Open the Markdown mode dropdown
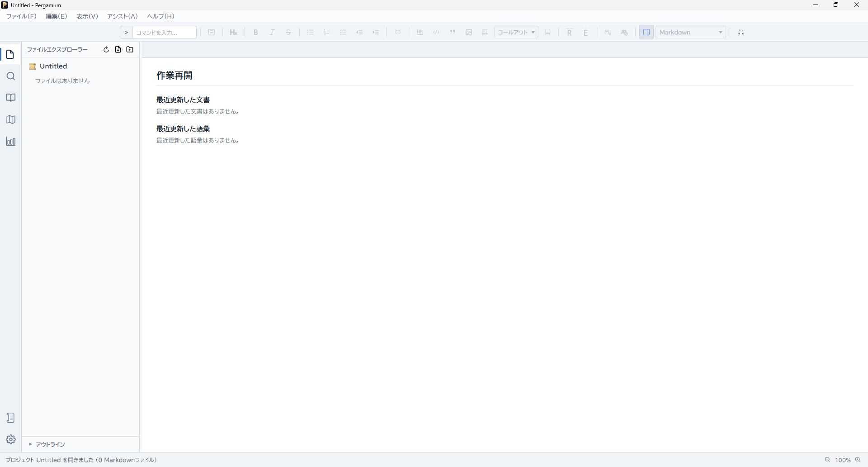 click(691, 32)
